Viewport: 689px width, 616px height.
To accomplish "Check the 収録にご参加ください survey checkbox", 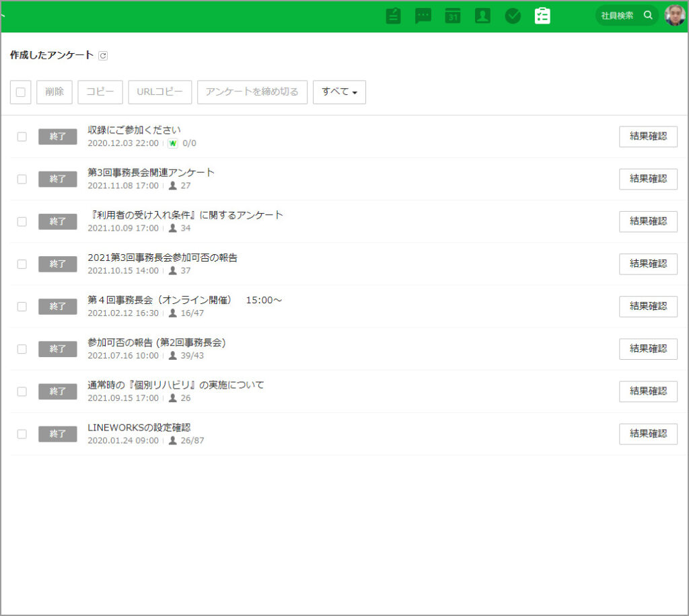I will click(x=22, y=137).
